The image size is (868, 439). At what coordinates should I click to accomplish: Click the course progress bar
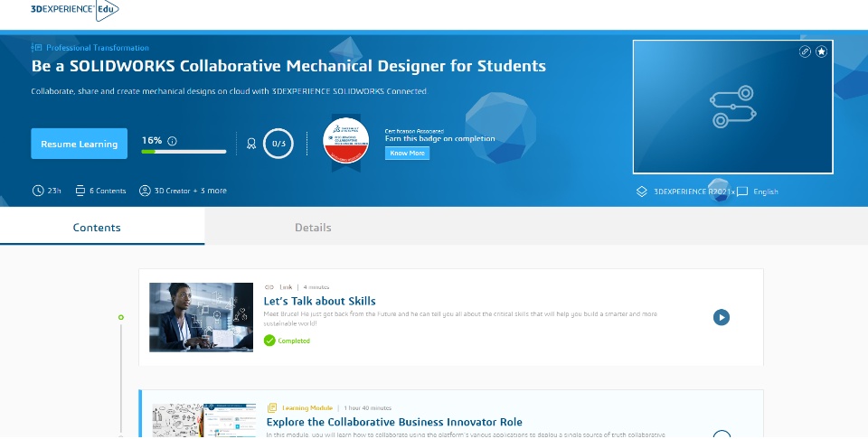[184, 152]
